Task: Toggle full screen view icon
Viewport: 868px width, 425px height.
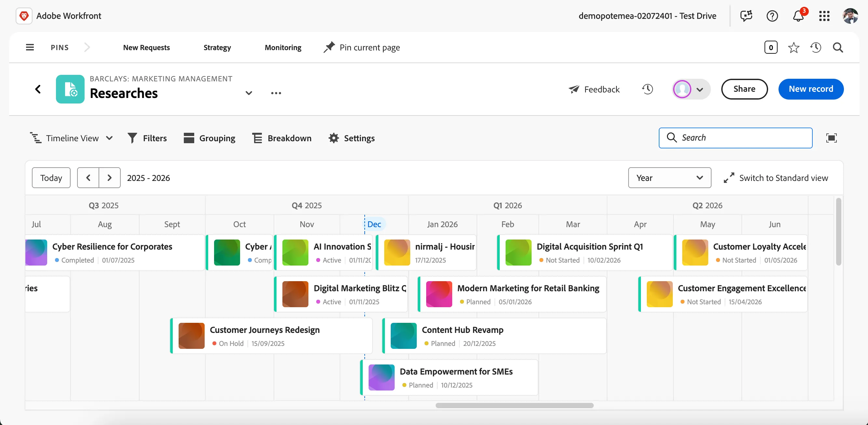Action: 831,138
